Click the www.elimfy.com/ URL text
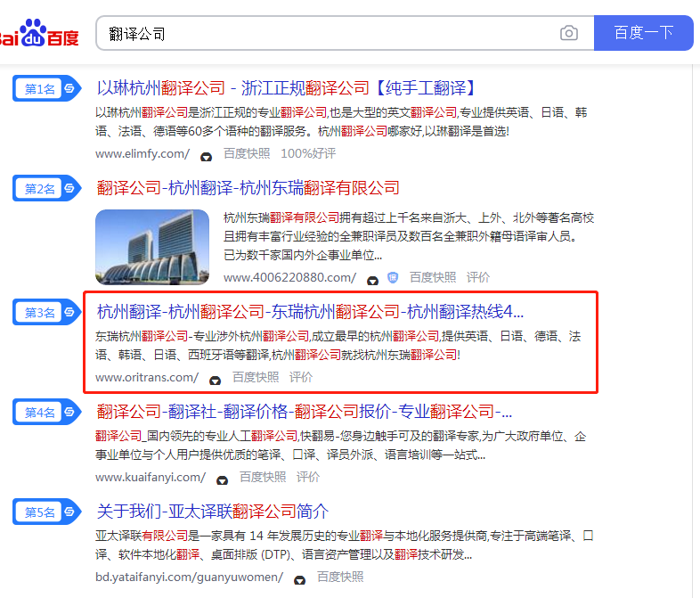 [x=142, y=153]
